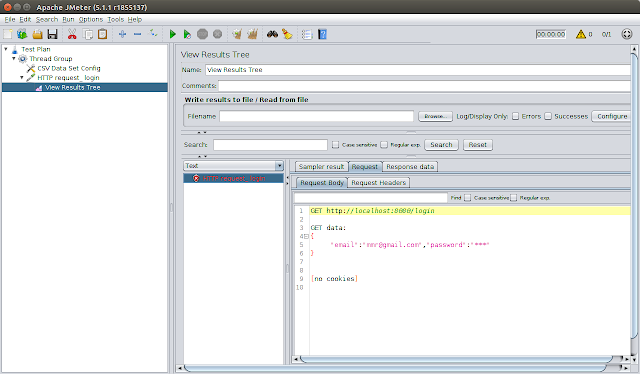The height and width of the screenshot is (374, 640).
Task: Click the Reset button
Action: [478, 145]
